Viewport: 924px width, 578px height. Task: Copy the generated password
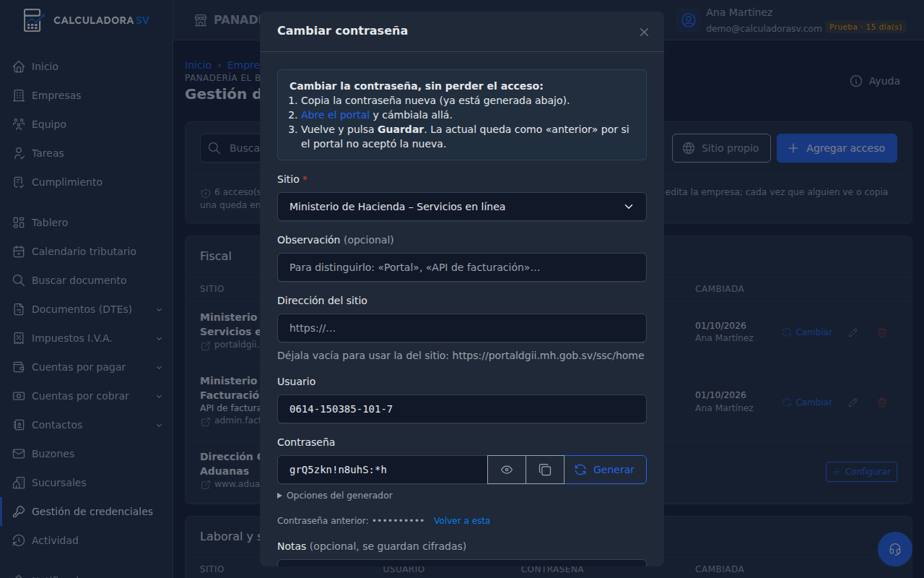[x=545, y=470]
